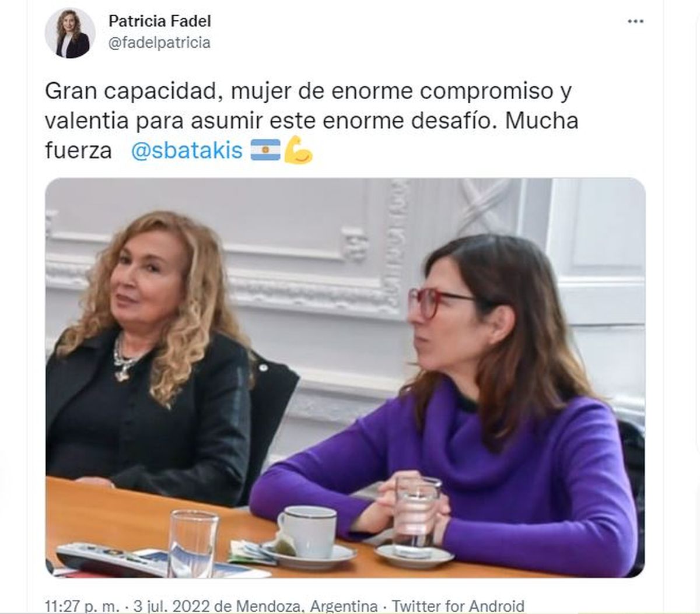
Task: Click the flexed bicep emoji
Action: (298, 150)
